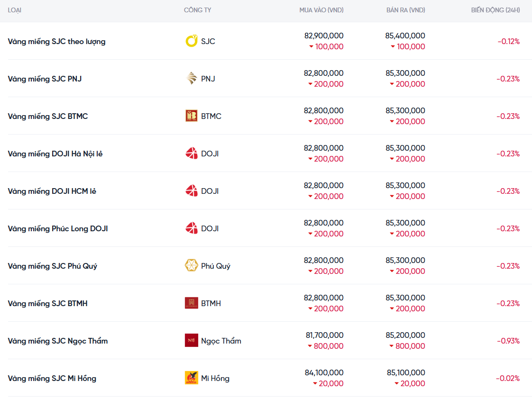This screenshot has height=399, width=532.
Task: Sort by Biến động (24H) header
Action: [495, 10]
